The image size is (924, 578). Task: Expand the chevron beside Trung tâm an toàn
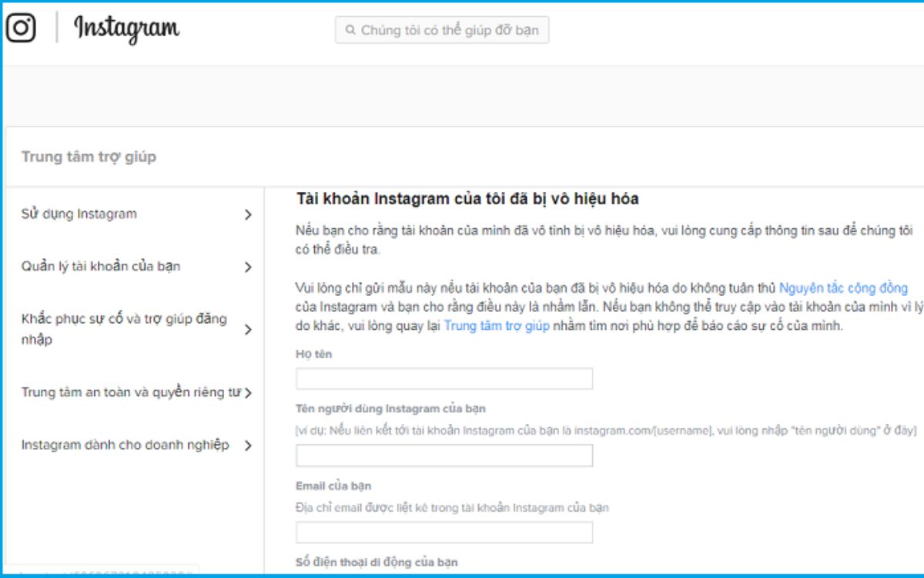point(248,393)
